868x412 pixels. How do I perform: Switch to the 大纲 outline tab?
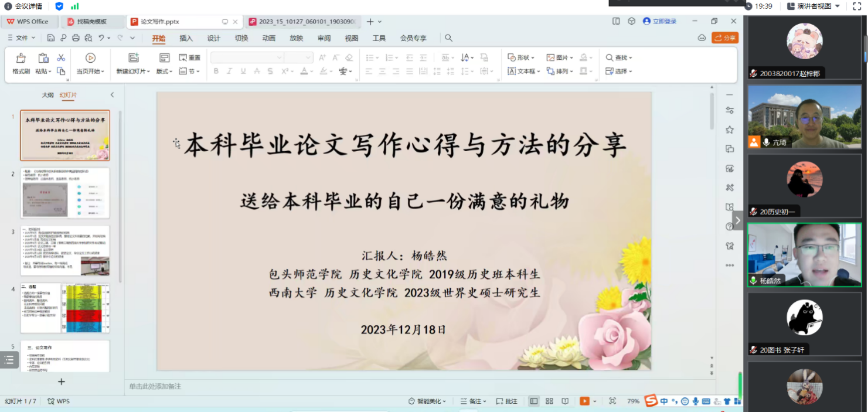(x=47, y=95)
